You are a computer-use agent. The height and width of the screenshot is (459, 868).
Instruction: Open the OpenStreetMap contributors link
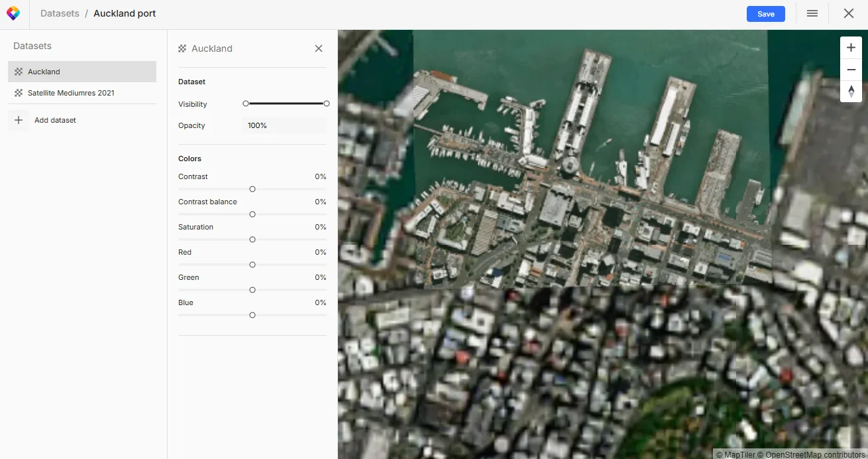point(812,454)
